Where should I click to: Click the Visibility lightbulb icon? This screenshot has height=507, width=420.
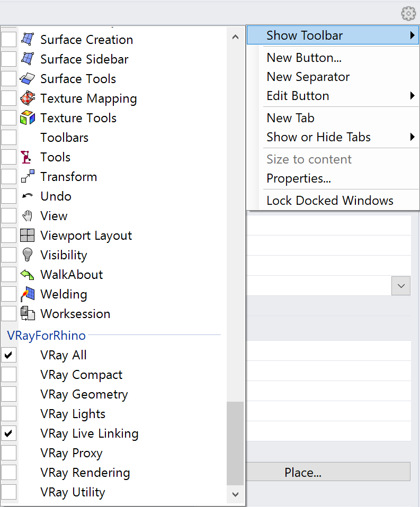point(28,255)
